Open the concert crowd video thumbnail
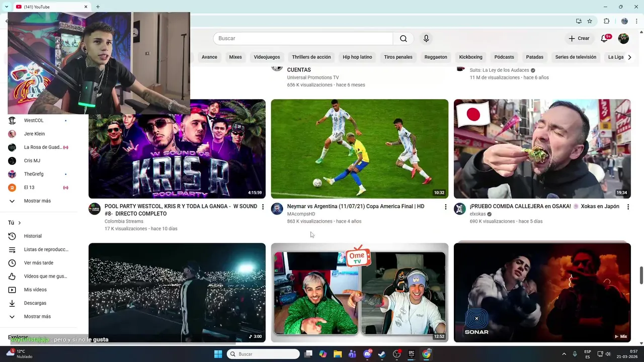The image size is (644, 362). (177, 293)
